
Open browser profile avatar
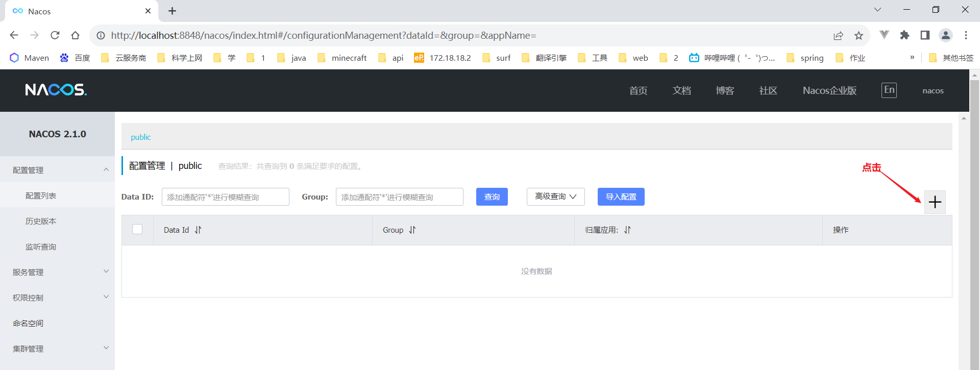(x=946, y=35)
